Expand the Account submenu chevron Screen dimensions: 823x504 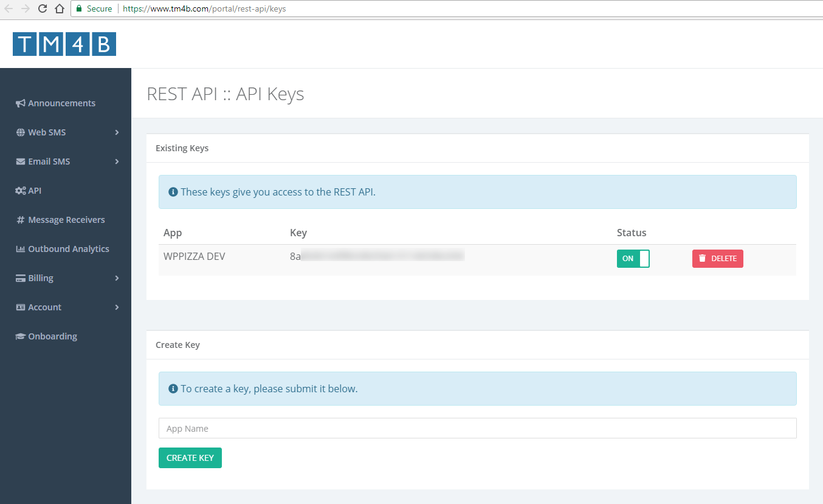117,307
